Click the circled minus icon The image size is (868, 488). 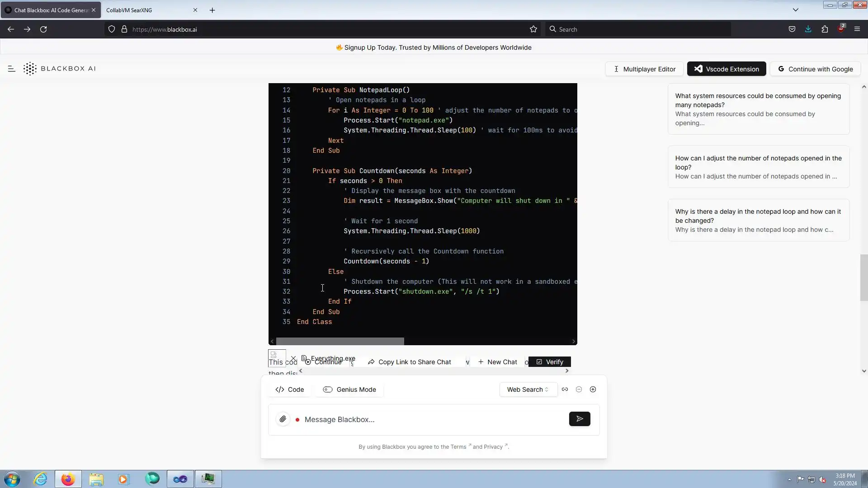[x=579, y=389]
